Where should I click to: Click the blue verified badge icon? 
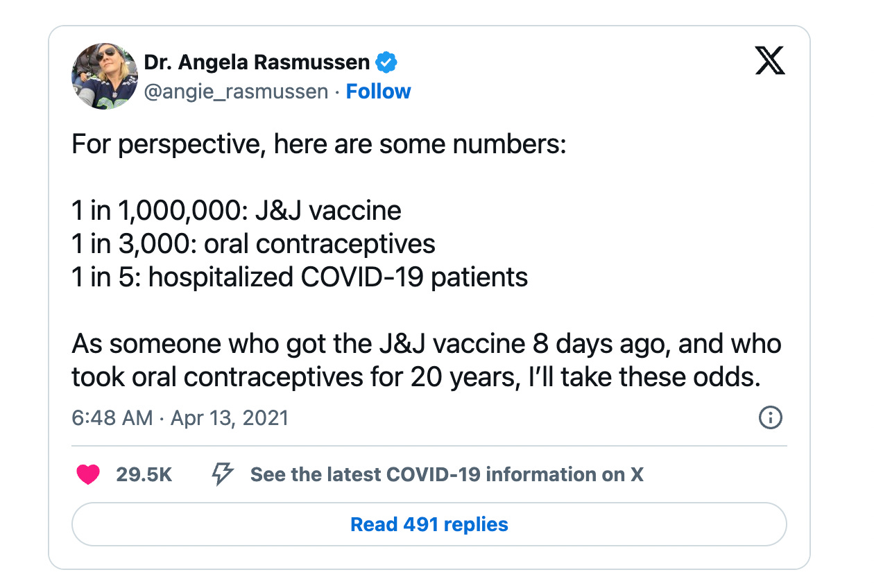(386, 63)
